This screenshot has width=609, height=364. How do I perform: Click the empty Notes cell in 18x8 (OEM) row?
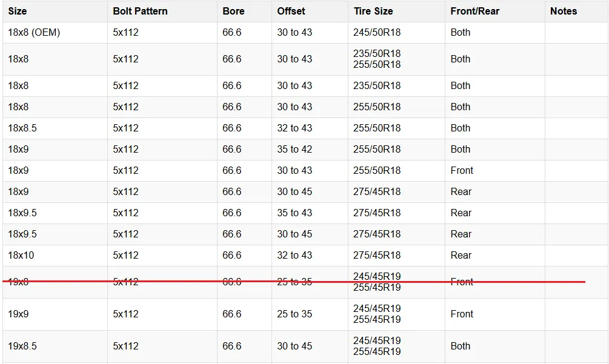pyautogui.click(x=576, y=33)
